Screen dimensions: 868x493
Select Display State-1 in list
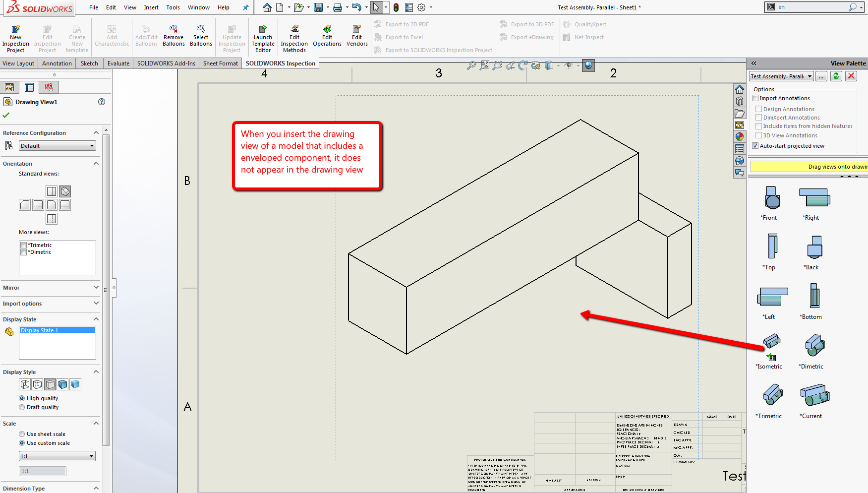[x=58, y=330]
